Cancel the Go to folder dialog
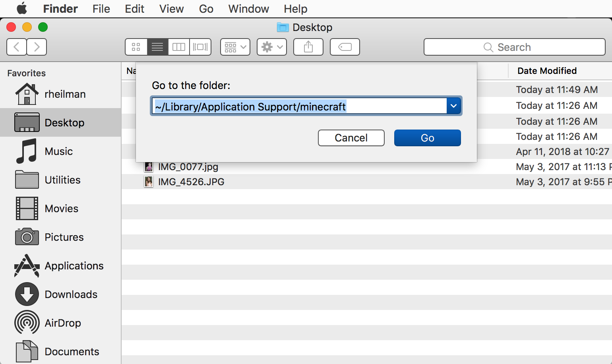The image size is (612, 364). 351,138
